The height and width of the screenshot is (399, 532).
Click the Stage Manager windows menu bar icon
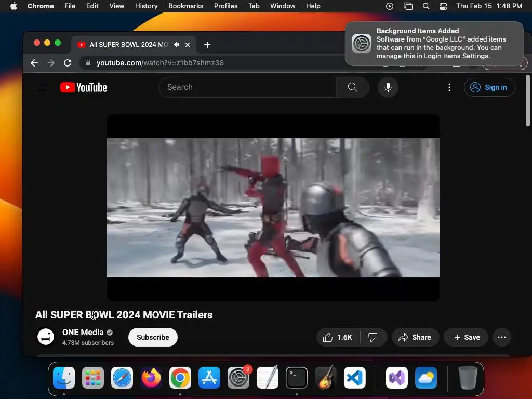pos(408,6)
